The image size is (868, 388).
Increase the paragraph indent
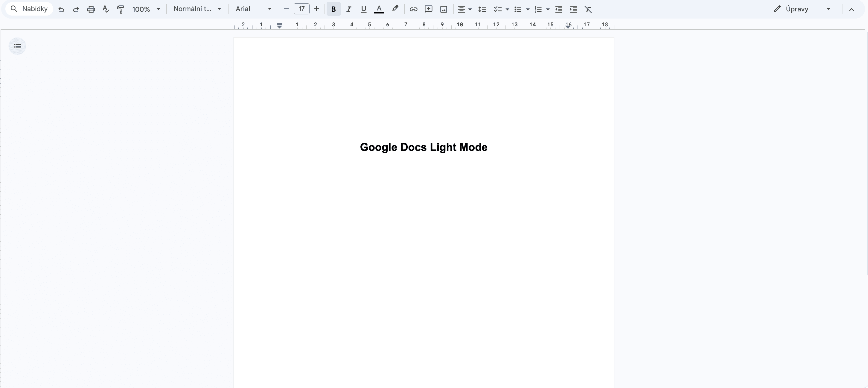573,9
